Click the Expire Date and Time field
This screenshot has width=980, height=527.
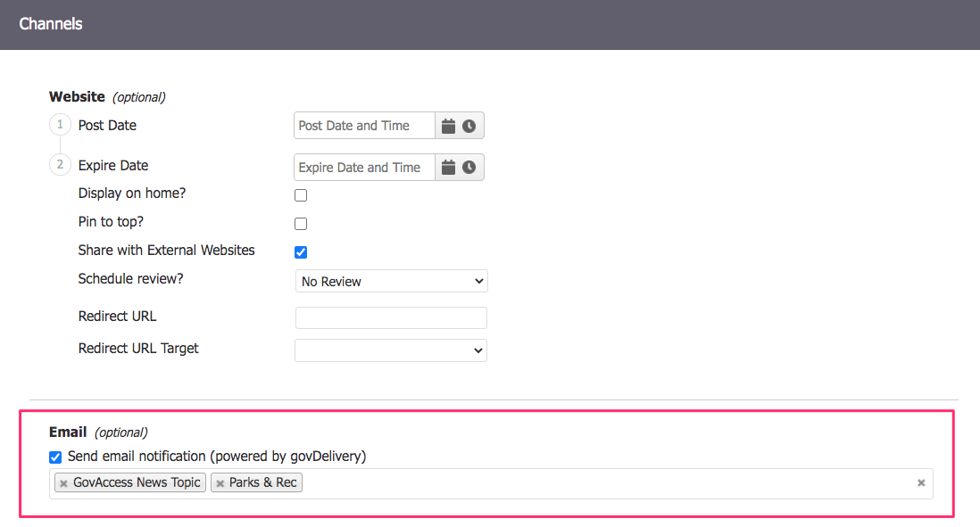364,168
